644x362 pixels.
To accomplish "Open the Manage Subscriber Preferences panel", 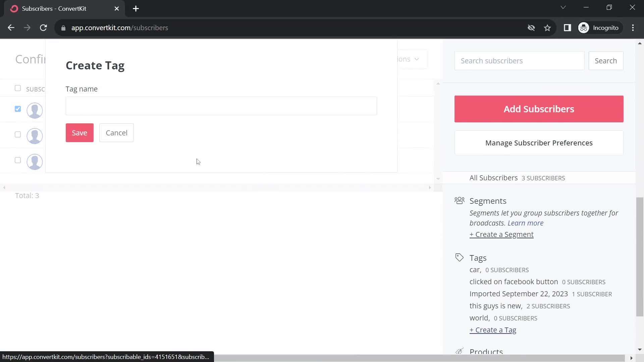I will pyautogui.click(x=539, y=143).
